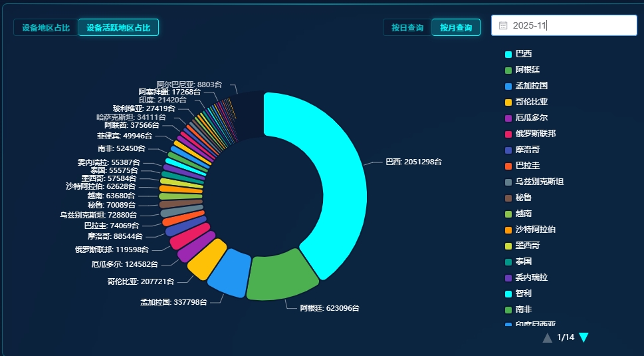This screenshot has width=644, height=356.
Task: Toggle 乌兹别克斯坦 legend entry
Action: pos(534,182)
